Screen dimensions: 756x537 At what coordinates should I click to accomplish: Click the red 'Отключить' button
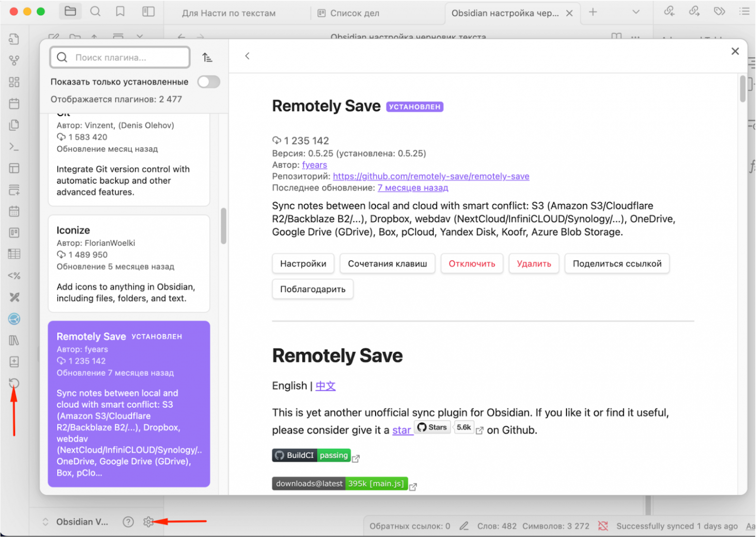click(472, 263)
